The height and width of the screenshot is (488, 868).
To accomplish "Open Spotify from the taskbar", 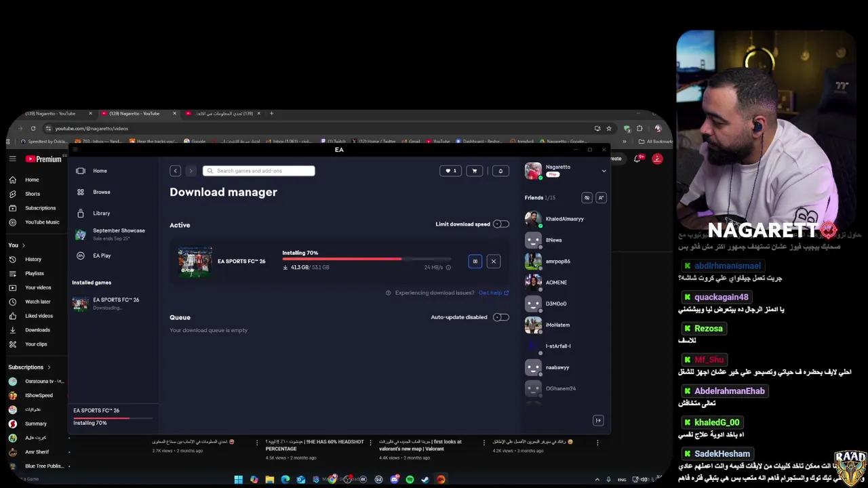I will click(x=410, y=479).
